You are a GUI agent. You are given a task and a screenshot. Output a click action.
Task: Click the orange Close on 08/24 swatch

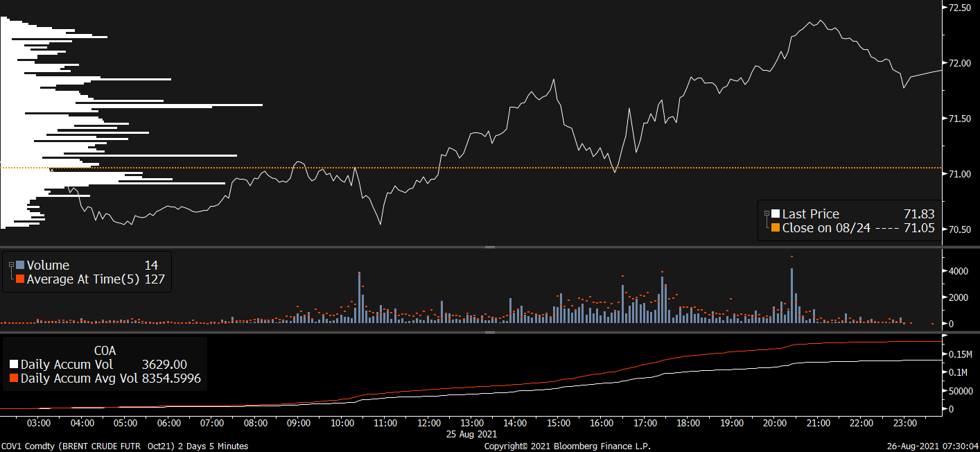click(x=776, y=228)
